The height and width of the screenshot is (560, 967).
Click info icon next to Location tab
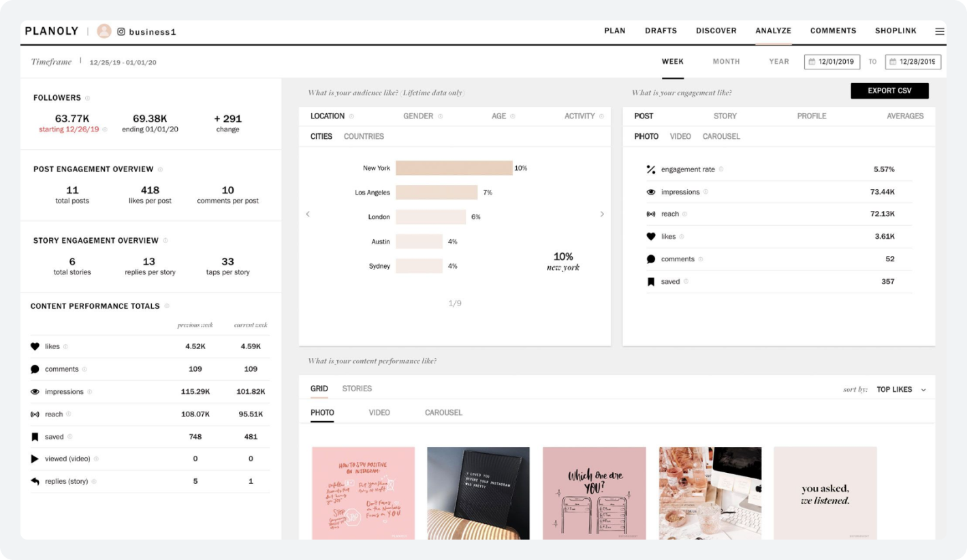click(x=351, y=116)
